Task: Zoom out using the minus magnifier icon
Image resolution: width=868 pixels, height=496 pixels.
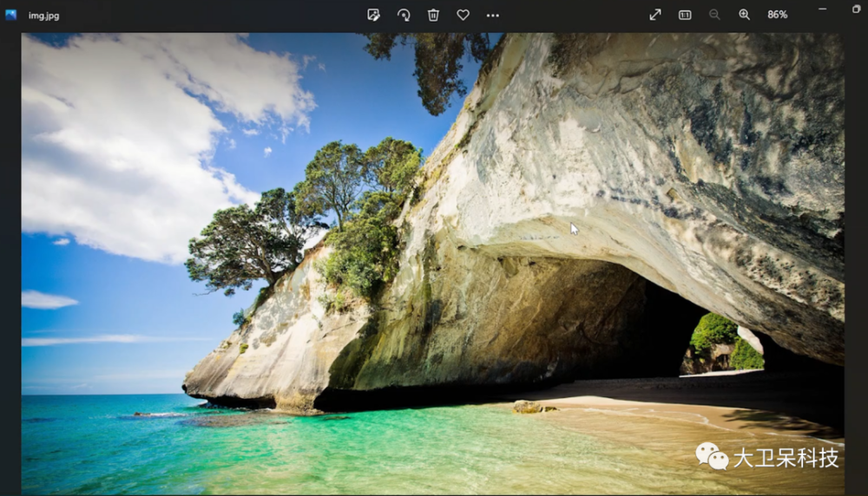Action: [714, 15]
